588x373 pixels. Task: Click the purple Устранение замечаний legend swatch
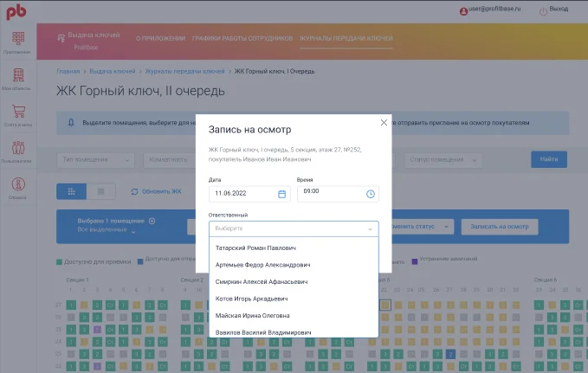tap(415, 260)
